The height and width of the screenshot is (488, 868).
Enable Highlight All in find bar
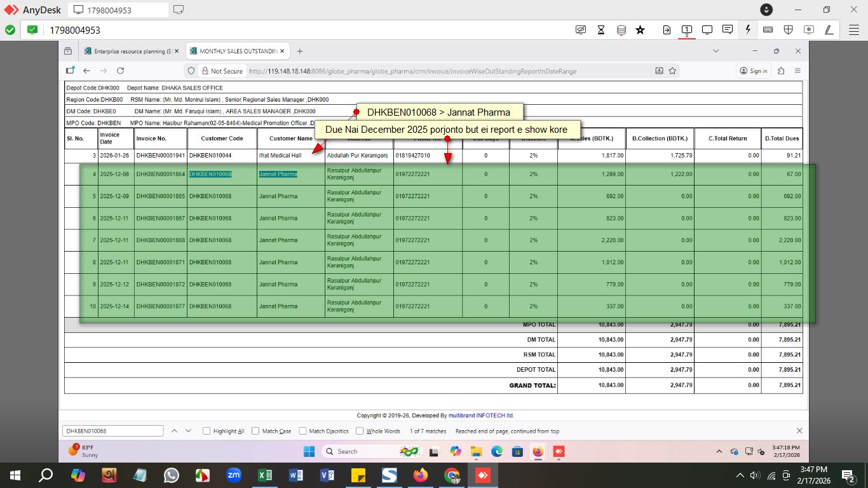207,431
